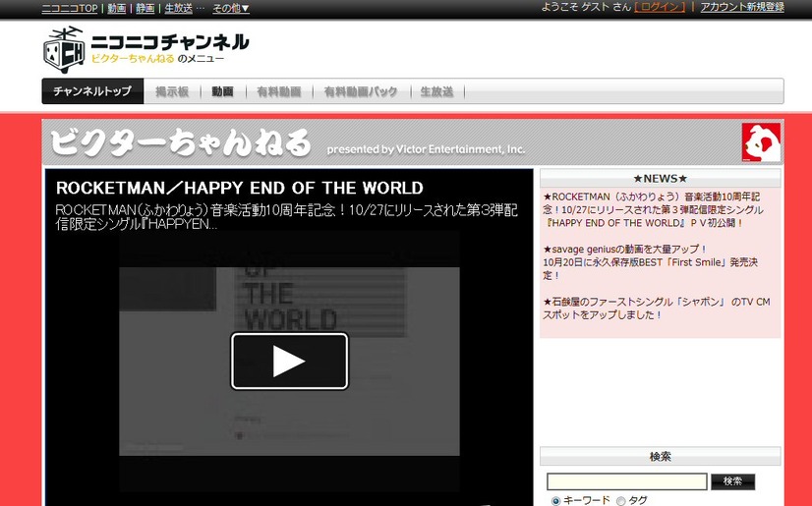Click 'presented by Victor Entertainment, Inc.' text
Screen dimensions: 812x506
click(426, 149)
